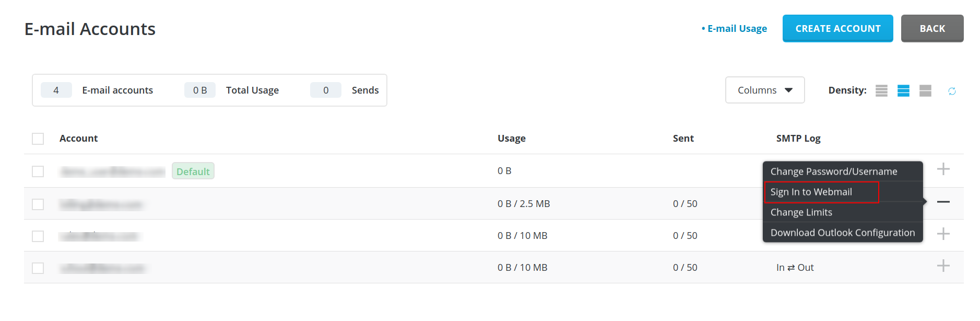Expand plus icon on third account row

pyautogui.click(x=943, y=234)
